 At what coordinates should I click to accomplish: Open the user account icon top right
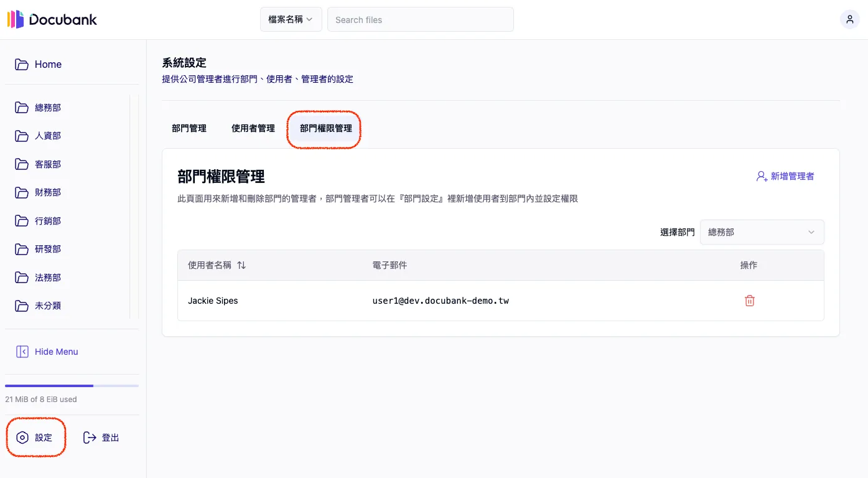click(x=850, y=19)
